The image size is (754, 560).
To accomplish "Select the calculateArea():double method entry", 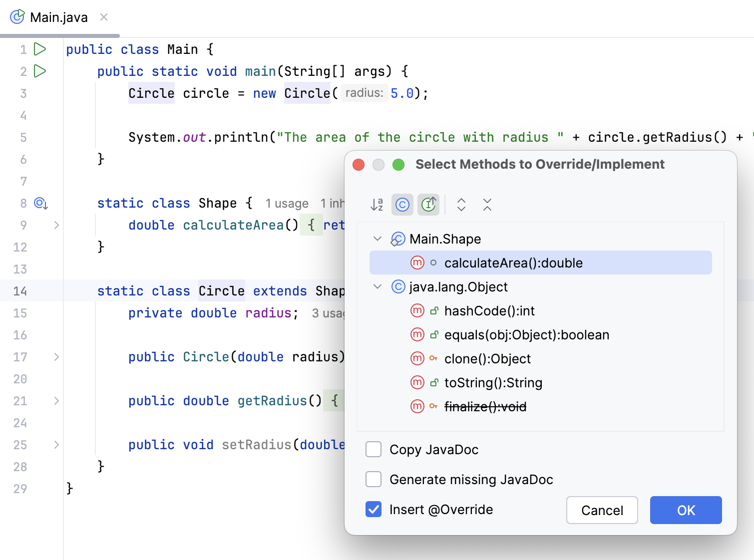I will [x=513, y=263].
